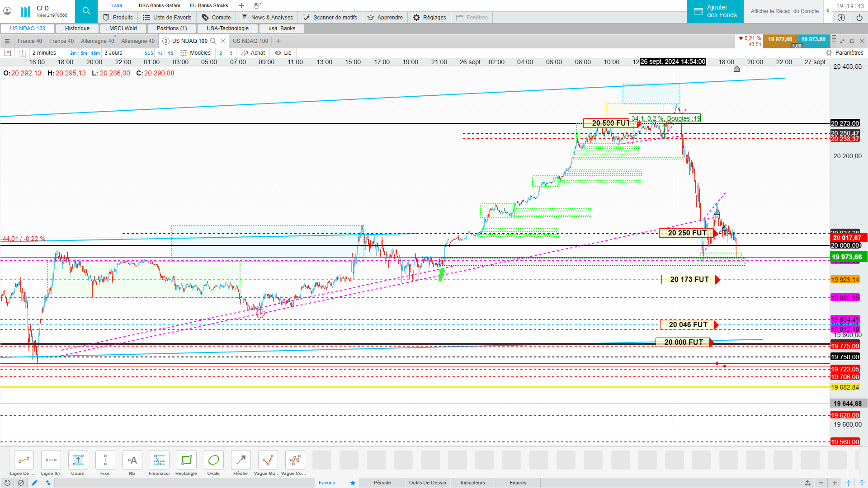Add a new chart tab with plus
The image size is (868, 488).
[x=278, y=41]
